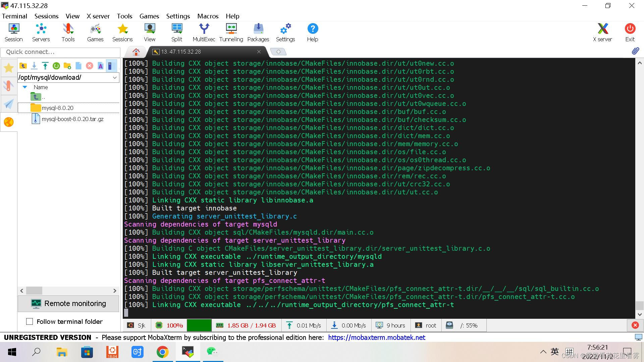Open the Macros paper plane sidebar tab

[x=9, y=104]
